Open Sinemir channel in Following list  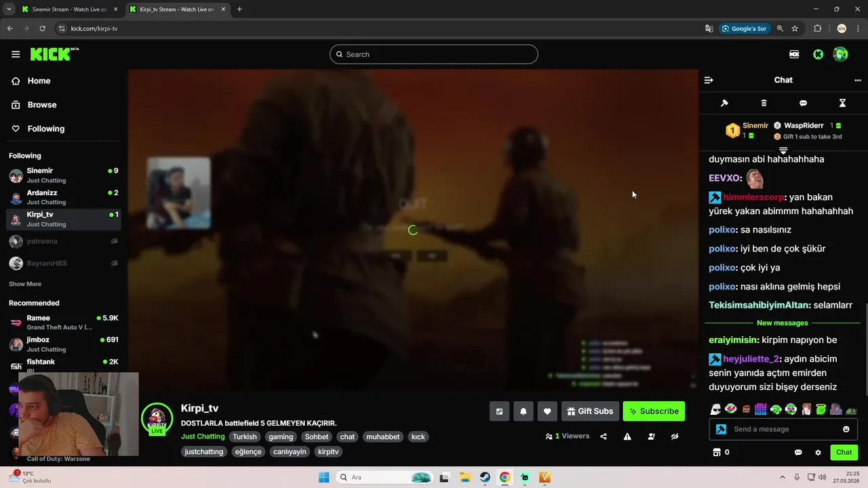pyautogui.click(x=64, y=176)
